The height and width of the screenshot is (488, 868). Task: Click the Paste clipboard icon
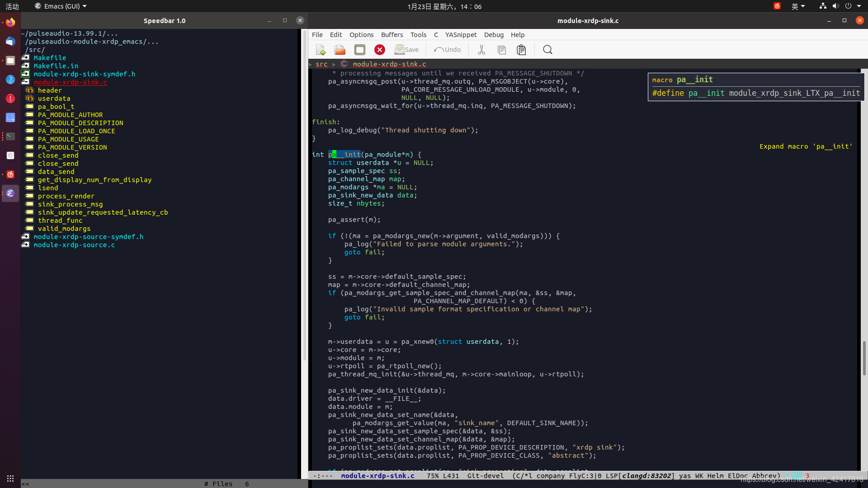tap(521, 50)
